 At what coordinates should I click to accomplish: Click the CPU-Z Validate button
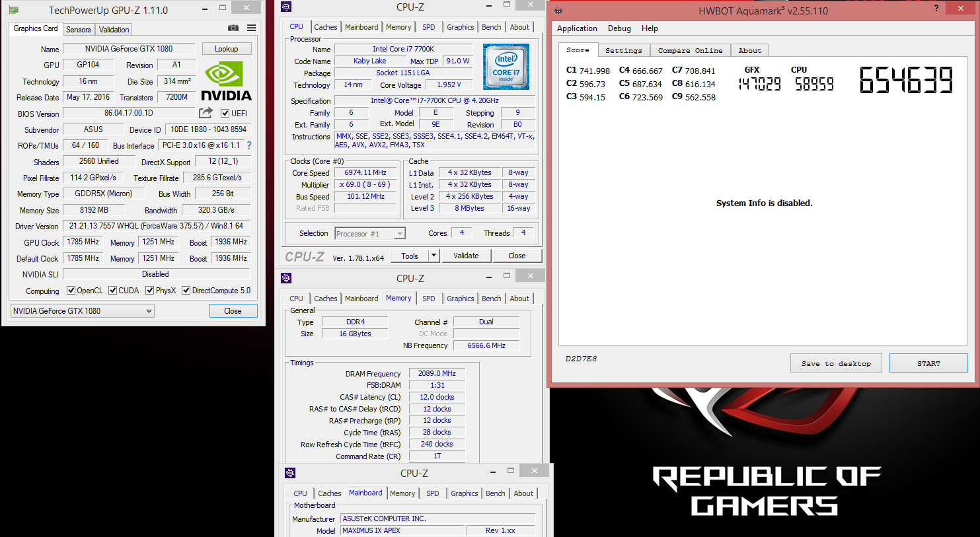click(466, 256)
